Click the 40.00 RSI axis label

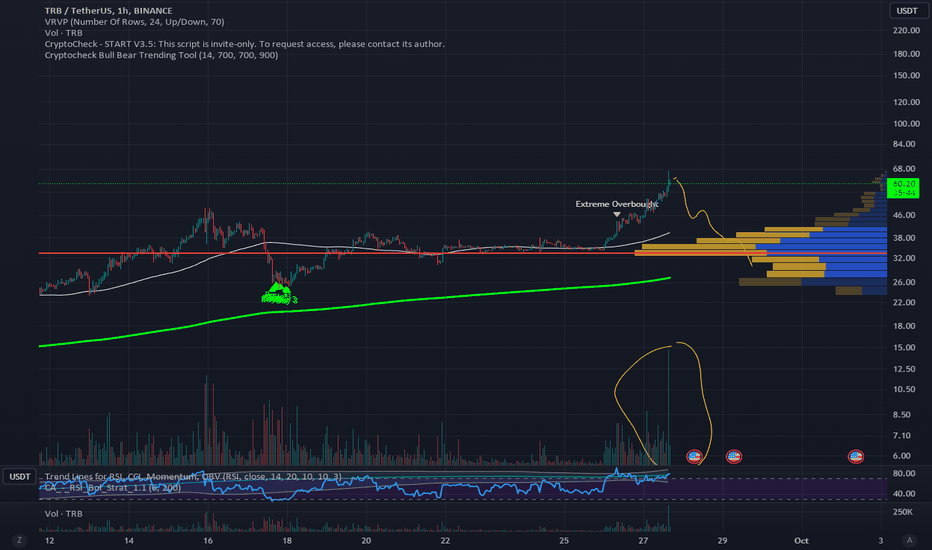(903, 494)
